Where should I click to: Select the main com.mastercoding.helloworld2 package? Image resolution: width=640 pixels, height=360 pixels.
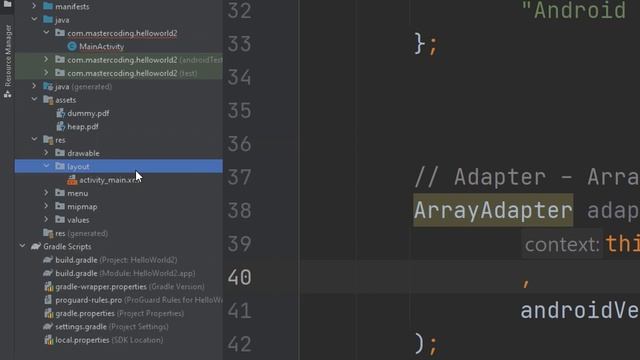(x=122, y=33)
